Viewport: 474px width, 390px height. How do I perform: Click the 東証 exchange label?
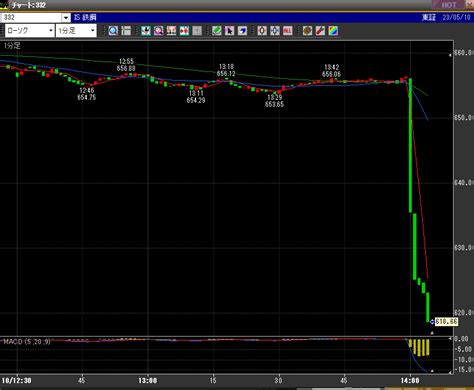point(429,17)
